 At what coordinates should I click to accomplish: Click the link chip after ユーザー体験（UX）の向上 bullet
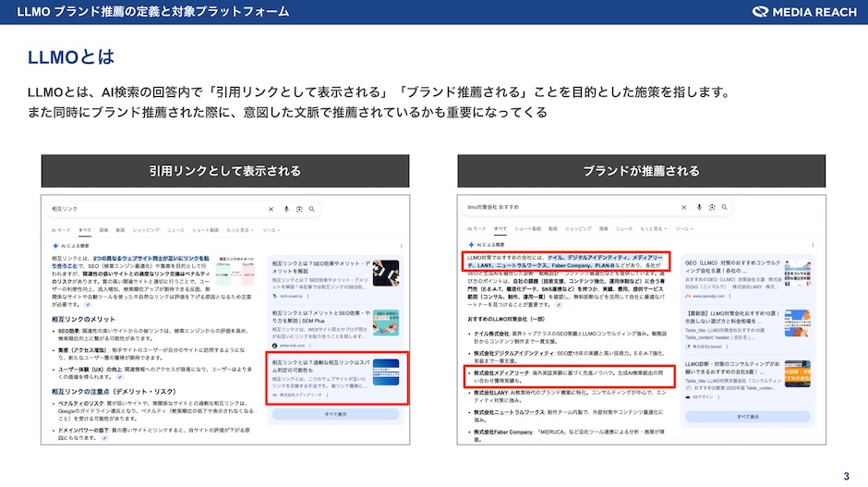click(119, 377)
